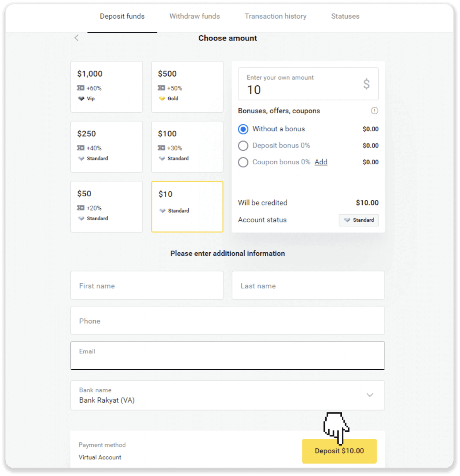This screenshot has height=476, width=460.
Task: Select the Without a bonus option
Action: coord(243,129)
